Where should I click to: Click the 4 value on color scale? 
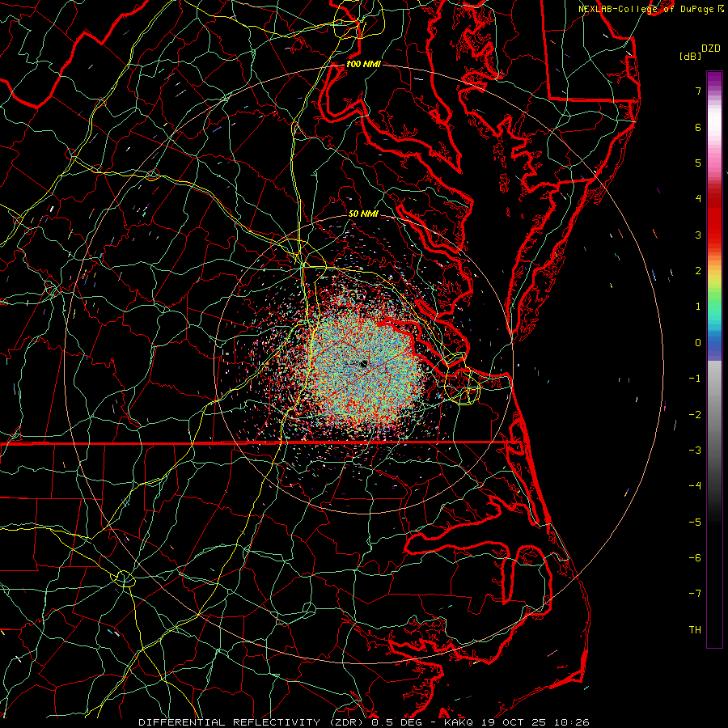pyautogui.click(x=698, y=199)
